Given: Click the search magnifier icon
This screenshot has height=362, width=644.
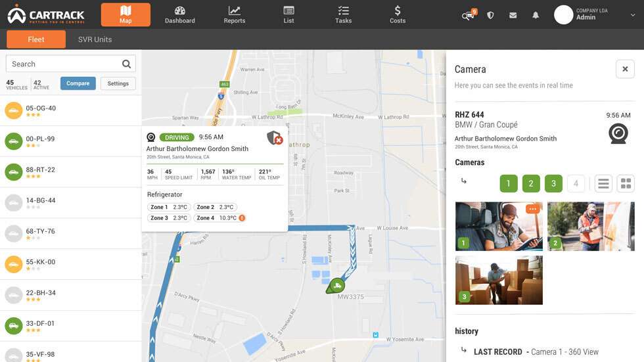Looking at the screenshot, I should [126, 64].
